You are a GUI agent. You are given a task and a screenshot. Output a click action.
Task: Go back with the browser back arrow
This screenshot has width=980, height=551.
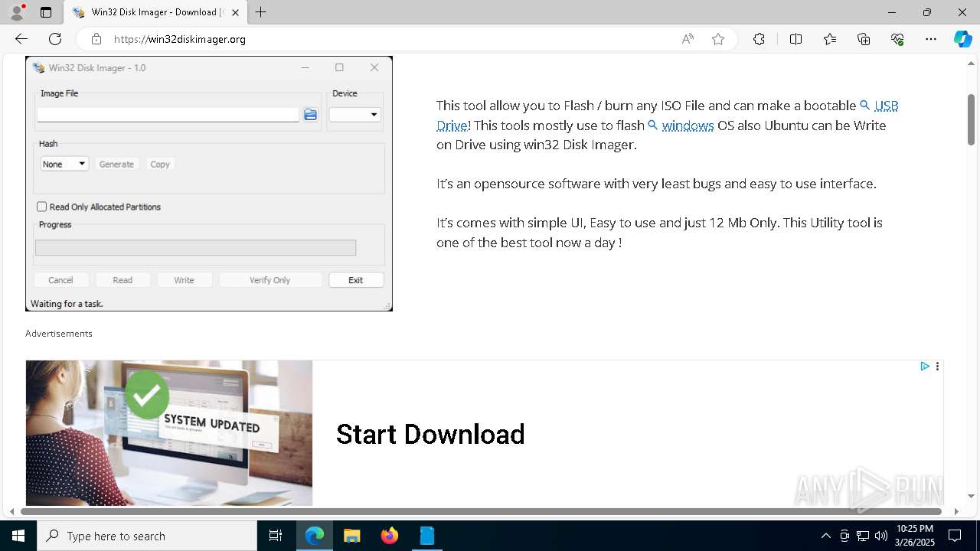pos(21,39)
